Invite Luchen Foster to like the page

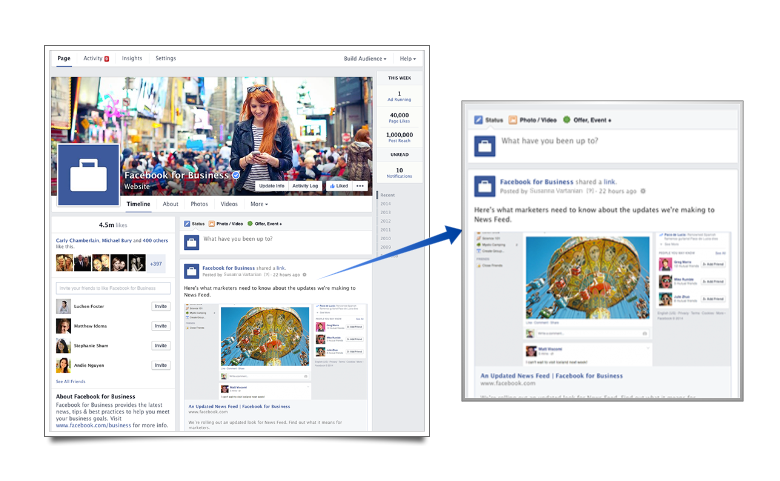tap(160, 306)
